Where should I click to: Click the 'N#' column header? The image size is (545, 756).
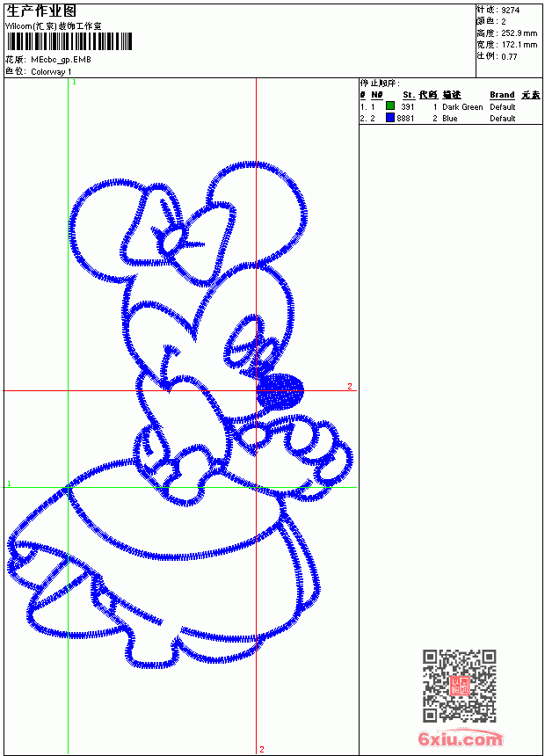377,95
